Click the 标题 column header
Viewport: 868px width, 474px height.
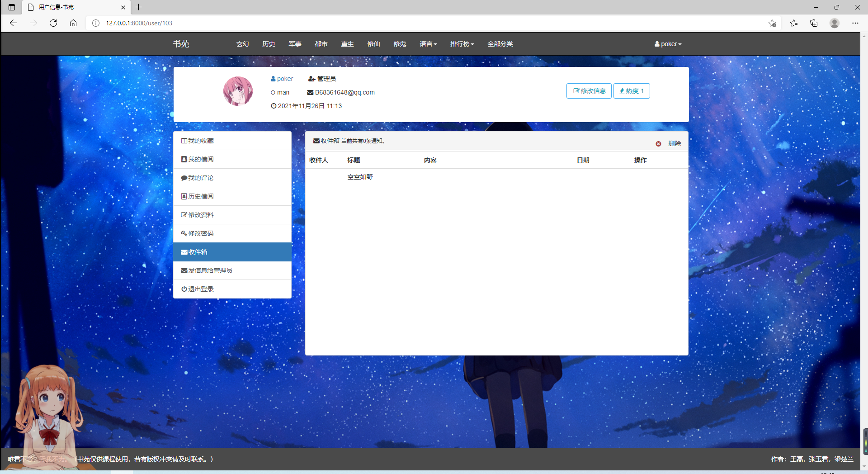click(x=354, y=160)
